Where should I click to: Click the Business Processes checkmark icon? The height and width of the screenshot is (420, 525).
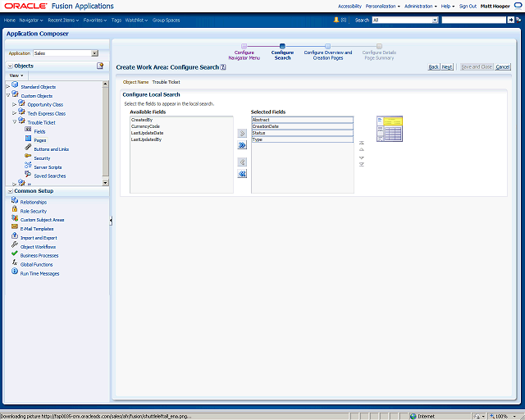click(15, 253)
